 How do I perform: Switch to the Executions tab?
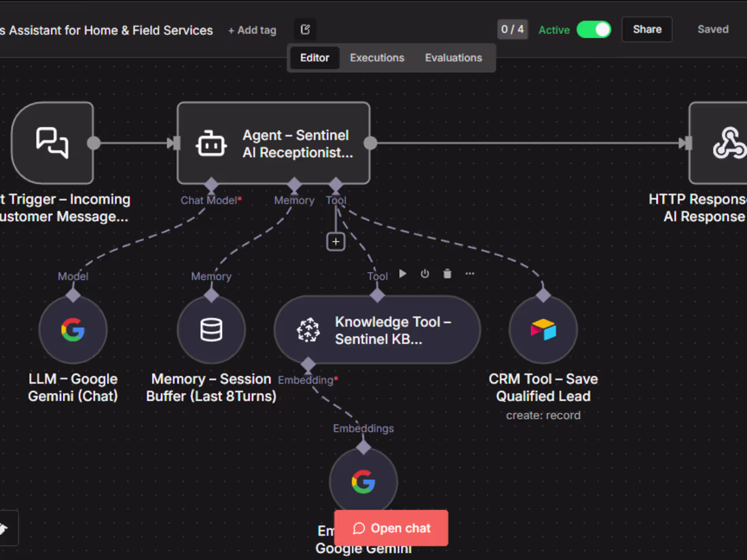(x=377, y=58)
